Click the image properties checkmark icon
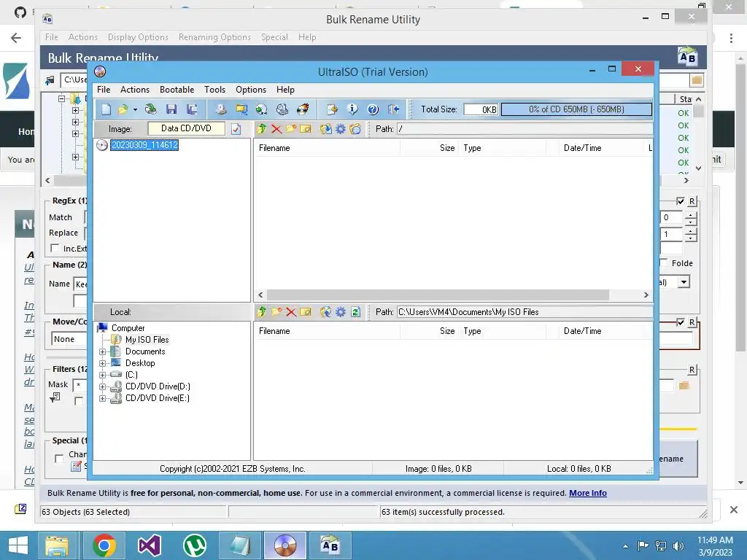Screen dimensions: 747x560 (236, 129)
